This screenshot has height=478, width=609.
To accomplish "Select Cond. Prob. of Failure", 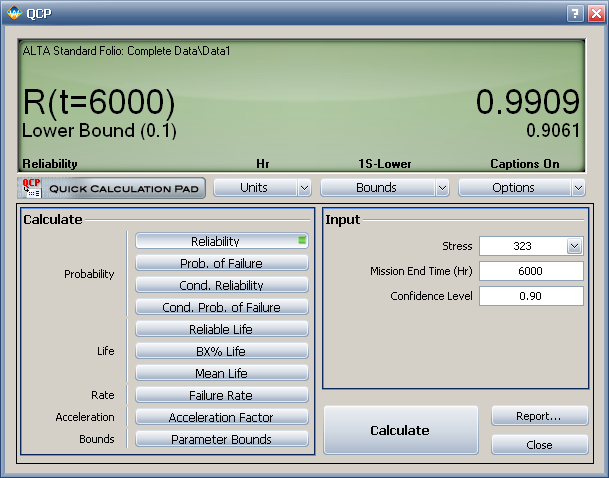I will [x=221, y=307].
